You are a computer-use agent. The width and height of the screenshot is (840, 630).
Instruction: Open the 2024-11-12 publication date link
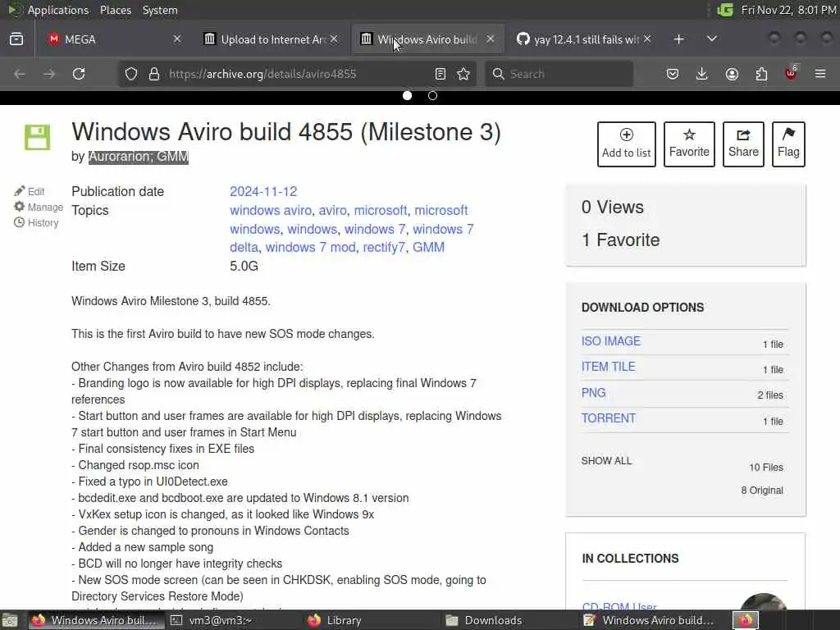coord(263,191)
